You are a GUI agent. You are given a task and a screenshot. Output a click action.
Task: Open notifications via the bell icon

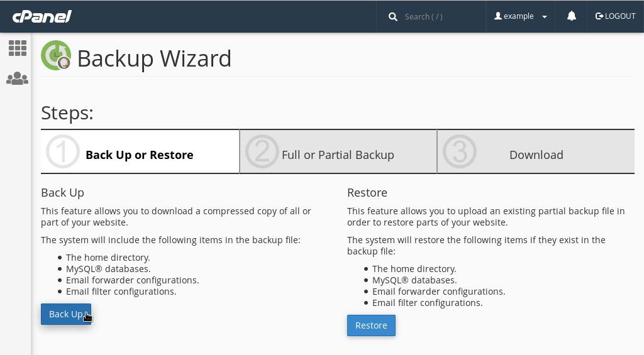pos(571,16)
